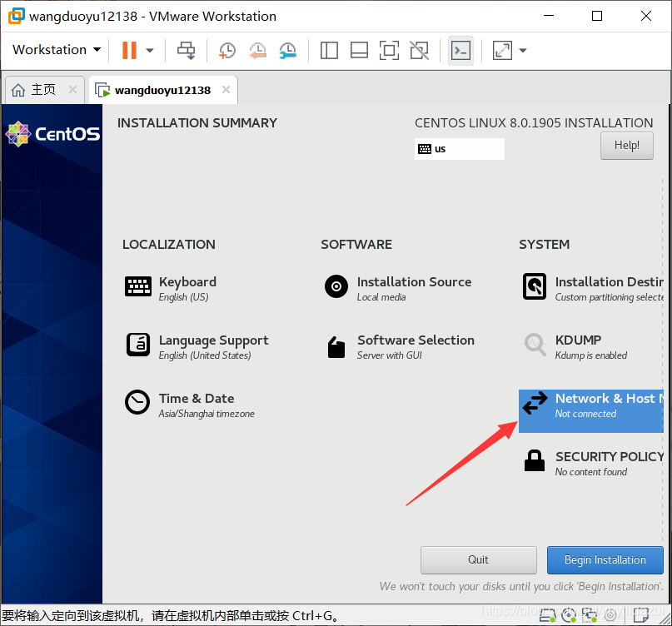Click 'Kdump is enabled' text
This screenshot has height=626, width=672.
(590, 355)
